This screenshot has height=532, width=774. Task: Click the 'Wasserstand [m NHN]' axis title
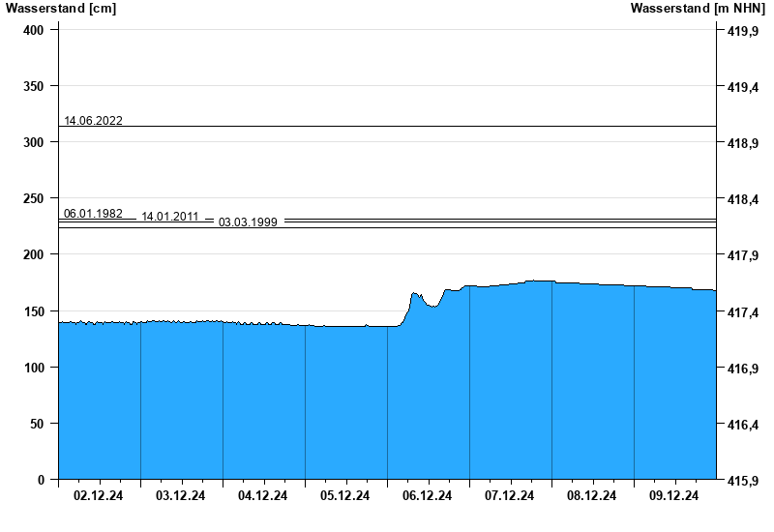pos(698,9)
